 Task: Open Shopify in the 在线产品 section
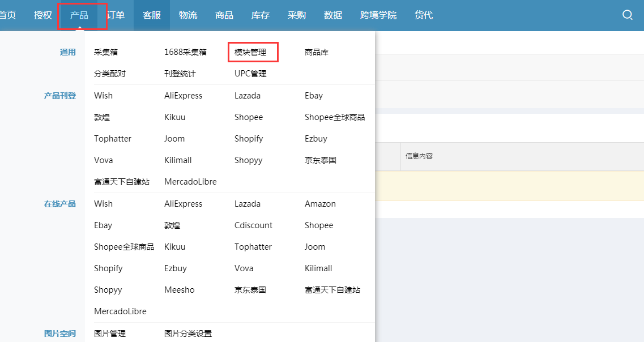tap(108, 268)
